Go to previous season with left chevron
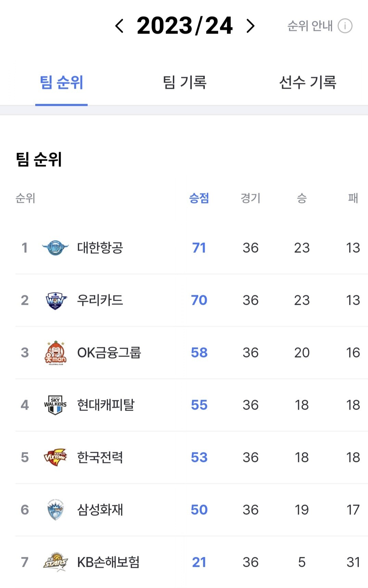This screenshot has width=368, height=588. 119,26
